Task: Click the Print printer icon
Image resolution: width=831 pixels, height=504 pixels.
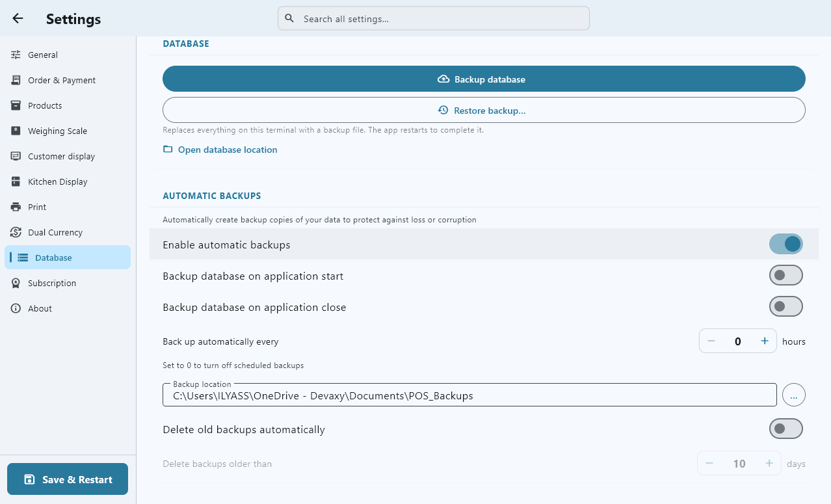Action: tap(16, 207)
